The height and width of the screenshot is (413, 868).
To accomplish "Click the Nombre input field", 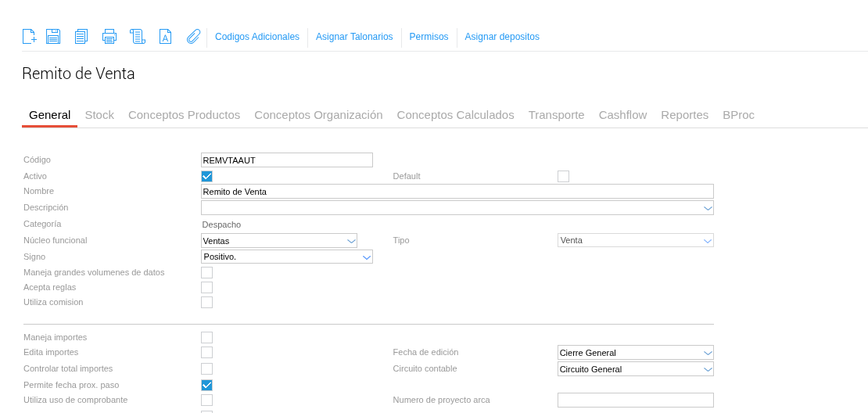I will point(457,192).
